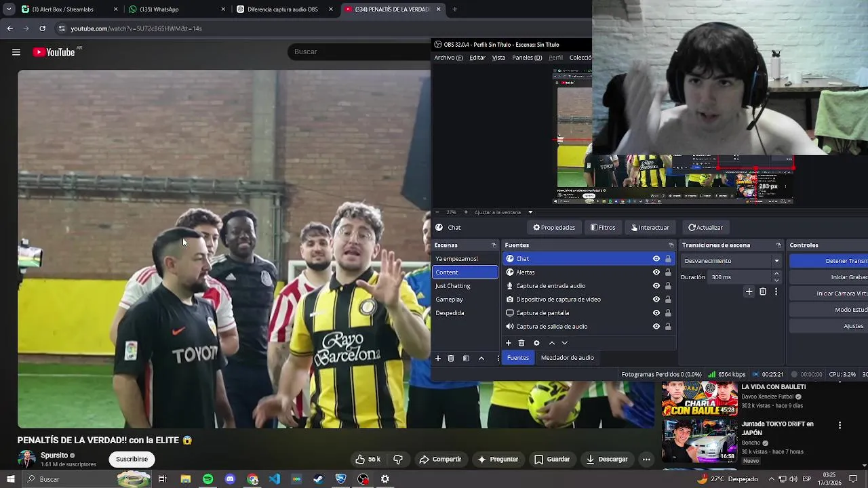Viewport: 868px width, 488px height.
Task: Move selected source down in Fuentes
Action: tap(564, 343)
